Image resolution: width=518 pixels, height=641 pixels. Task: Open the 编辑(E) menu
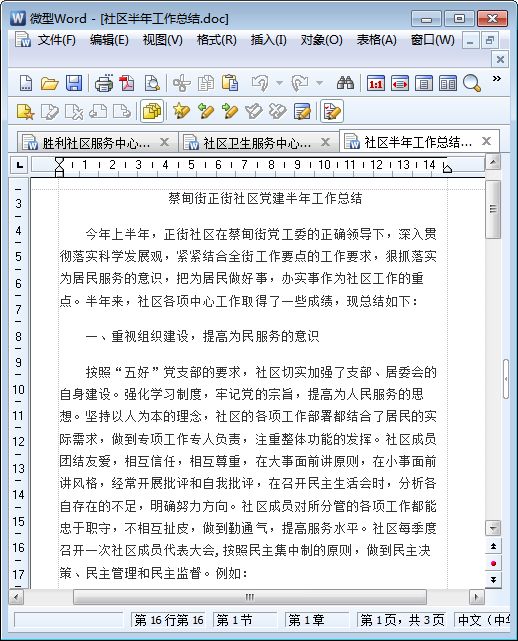tap(109, 40)
